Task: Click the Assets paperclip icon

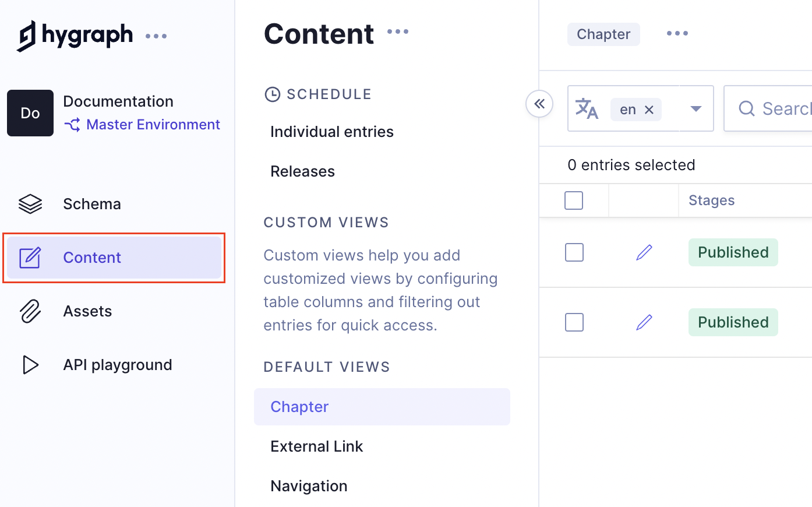Action: [30, 311]
